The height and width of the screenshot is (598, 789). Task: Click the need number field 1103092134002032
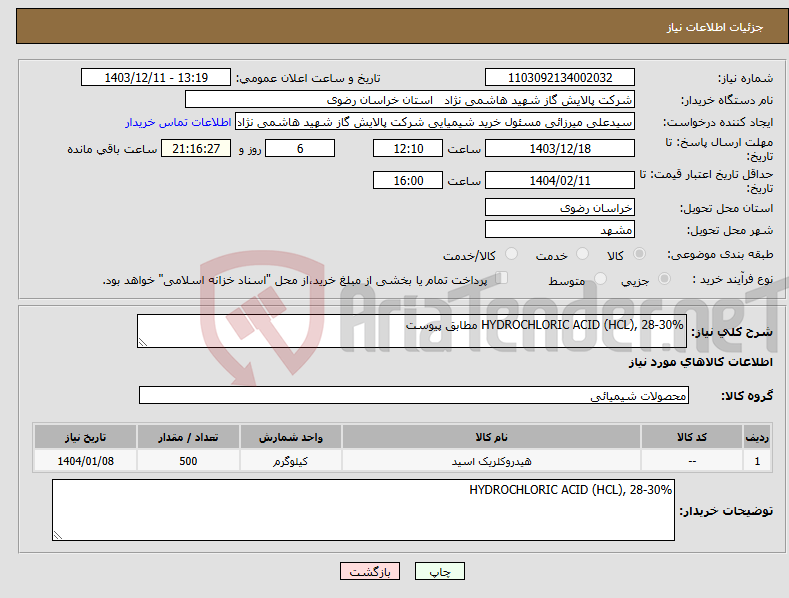click(560, 78)
